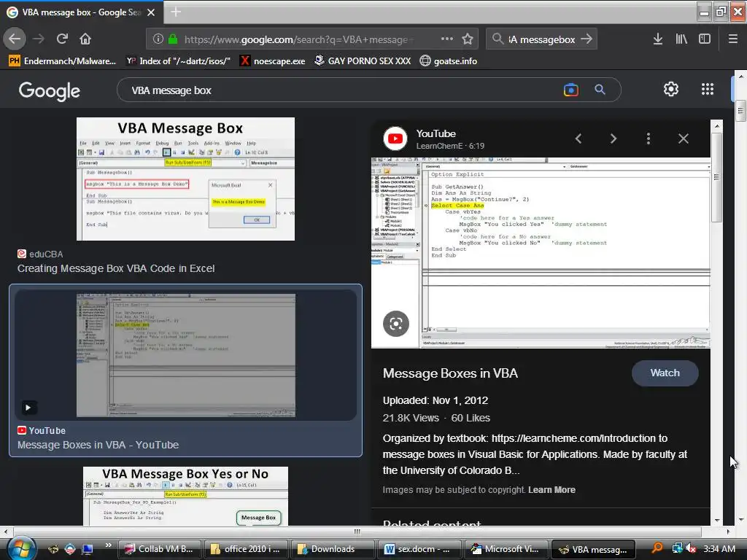Open the goatse.info bookmark
This screenshot has height=560, width=747.
449,61
